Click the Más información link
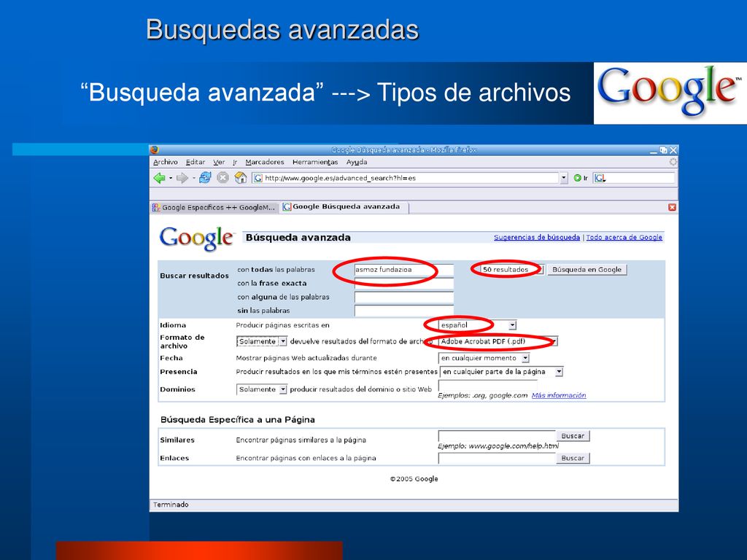Screen dimensions: 747x560 pyautogui.click(x=558, y=396)
